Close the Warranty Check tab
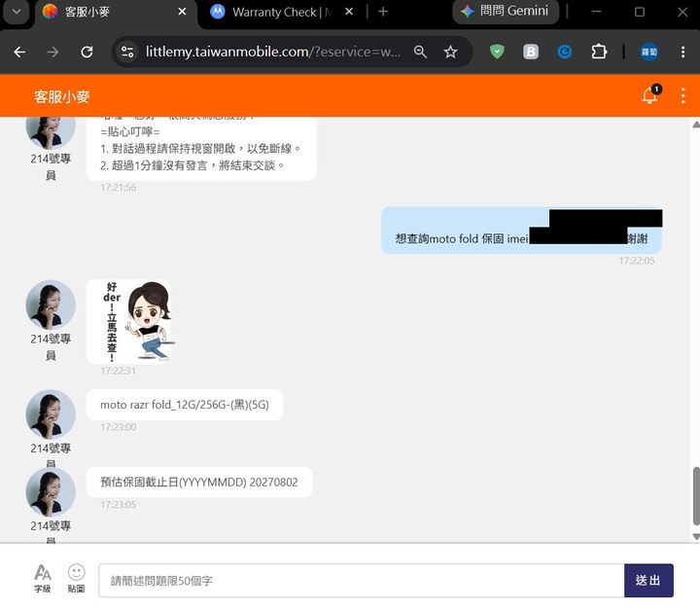Viewport: 700px width, 610px height. click(349, 12)
